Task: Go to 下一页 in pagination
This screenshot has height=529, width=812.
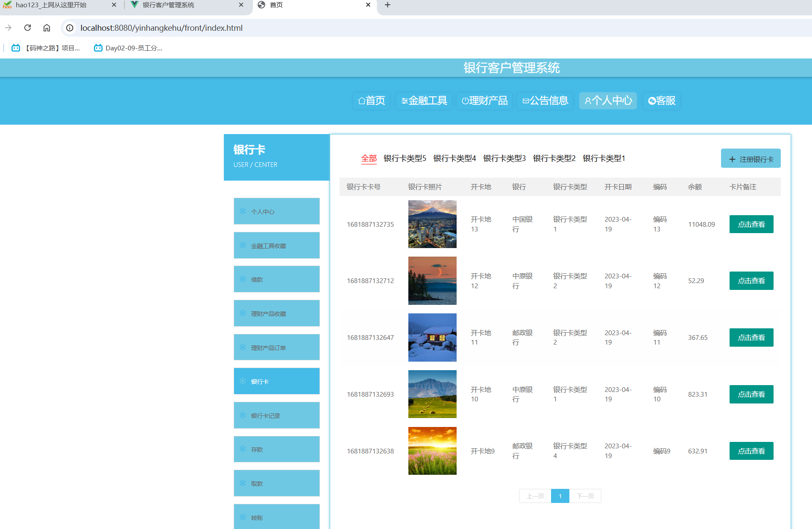Action: (x=585, y=496)
